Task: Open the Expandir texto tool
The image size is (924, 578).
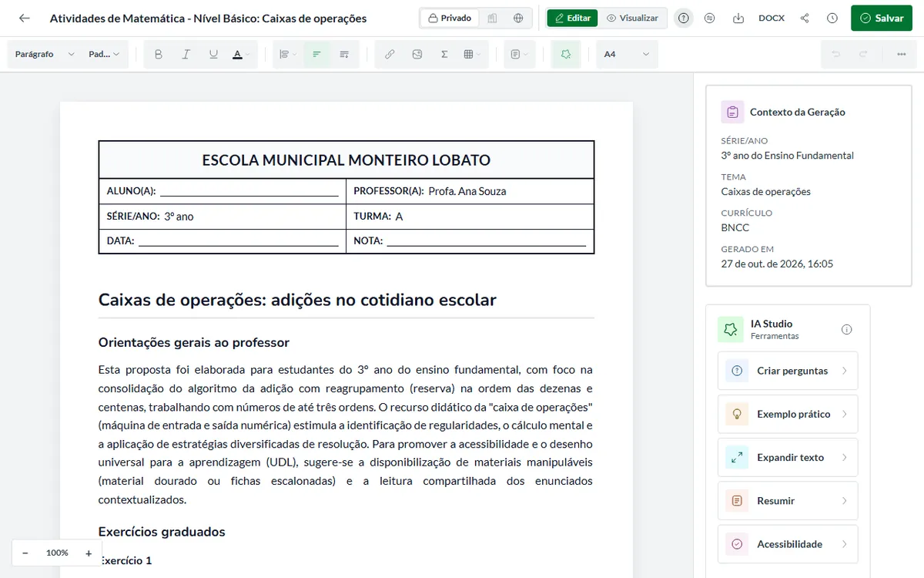Action: click(787, 457)
